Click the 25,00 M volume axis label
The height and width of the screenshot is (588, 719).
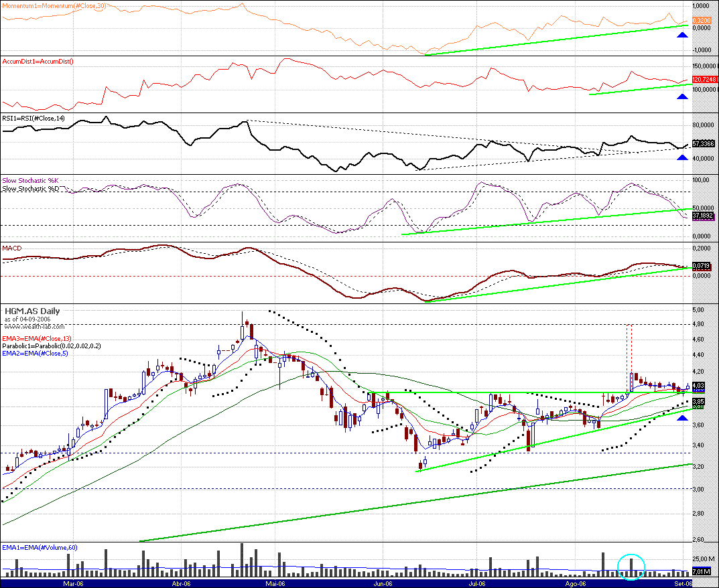704,559
